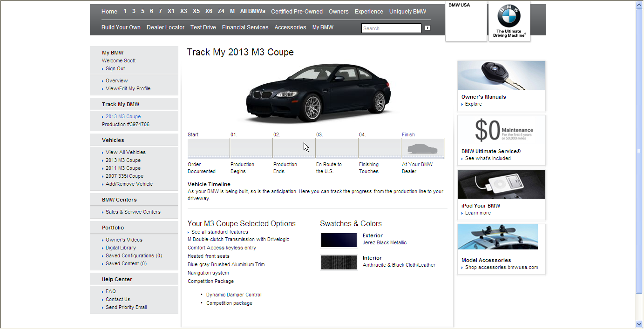Open the Owners menu

tap(339, 12)
